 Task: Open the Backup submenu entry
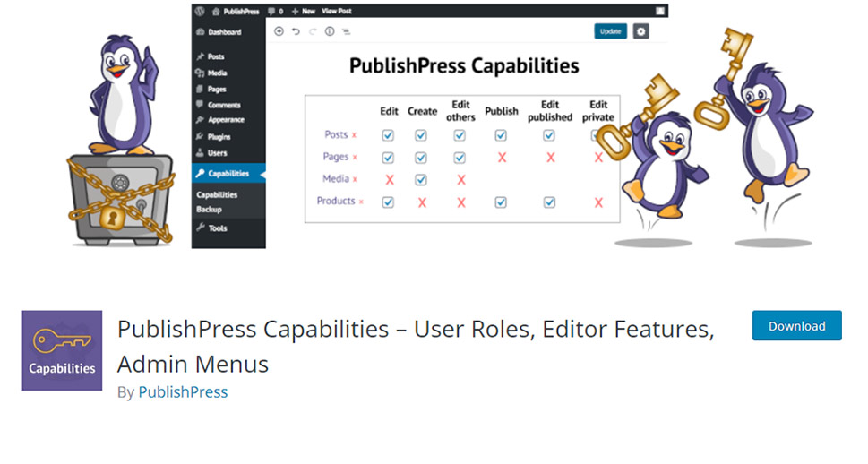pyautogui.click(x=209, y=210)
